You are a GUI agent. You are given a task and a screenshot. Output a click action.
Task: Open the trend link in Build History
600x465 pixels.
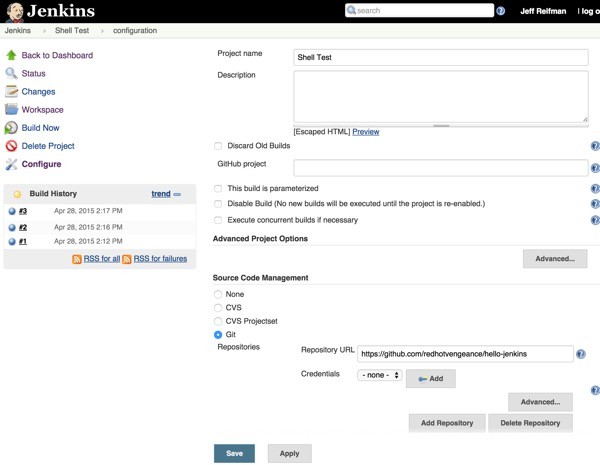coord(161,194)
